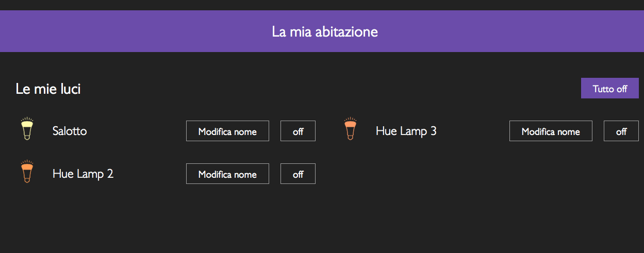
Task: Select the Salotto light name
Action: [70, 131]
